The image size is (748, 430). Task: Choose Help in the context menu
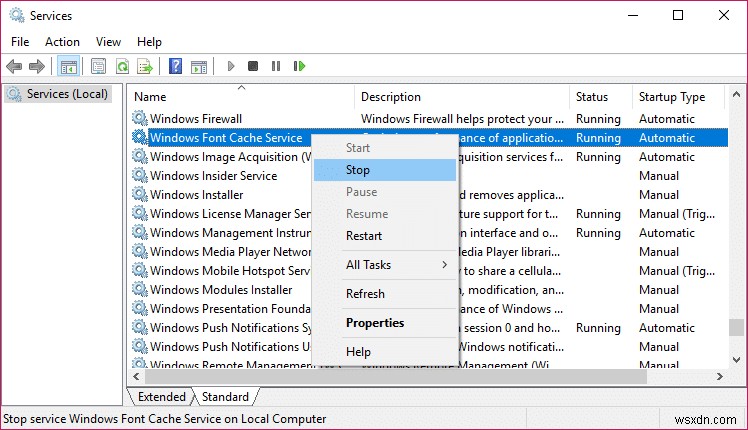pos(385,352)
